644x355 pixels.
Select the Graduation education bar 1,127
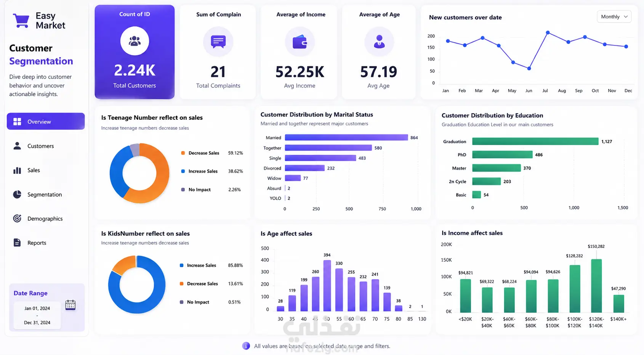click(x=535, y=141)
